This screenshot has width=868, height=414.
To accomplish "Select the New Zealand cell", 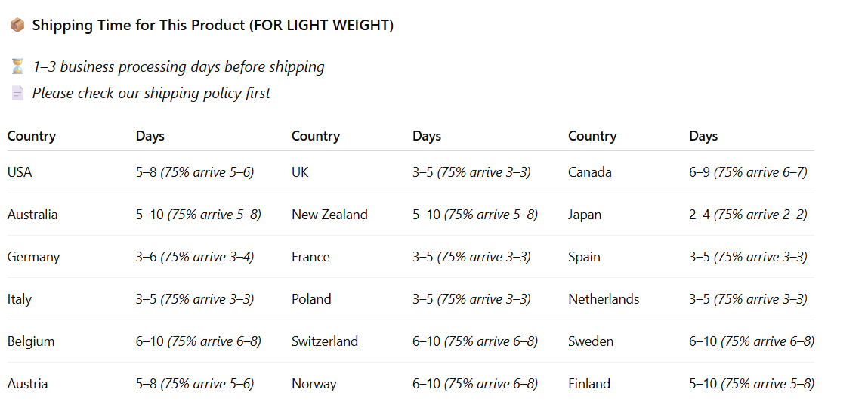I will tap(329, 215).
